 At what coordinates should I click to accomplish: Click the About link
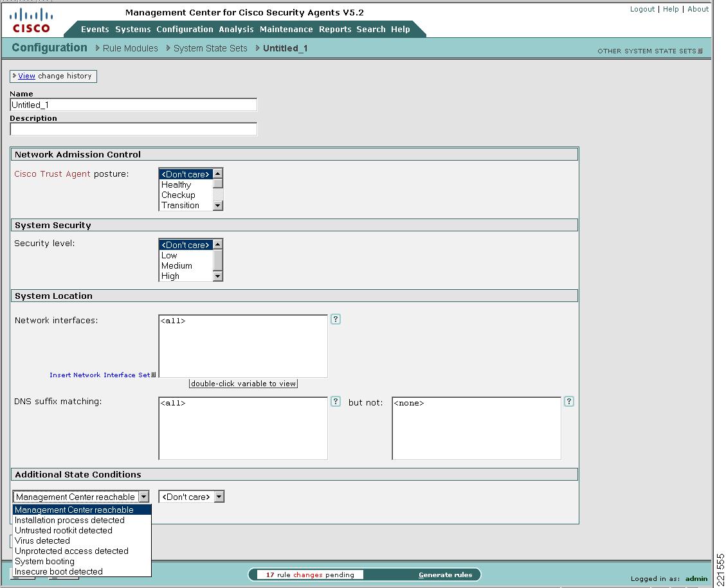(x=698, y=9)
